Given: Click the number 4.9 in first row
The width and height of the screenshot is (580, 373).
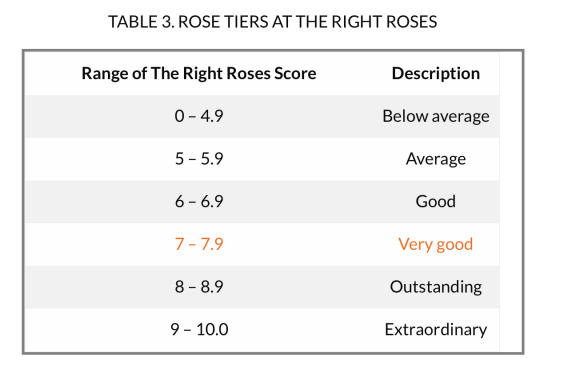Looking at the screenshot, I should (x=212, y=116).
